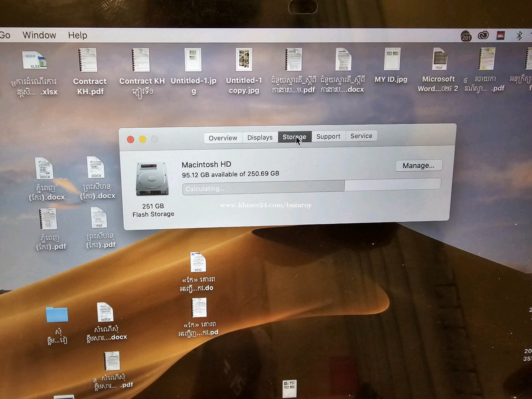Select the first (កែរ).docx file on desktop
The image size is (532, 399).
44,168
